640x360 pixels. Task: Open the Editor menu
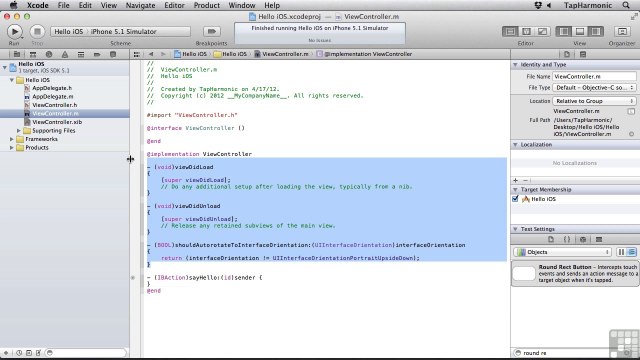click(174, 5)
